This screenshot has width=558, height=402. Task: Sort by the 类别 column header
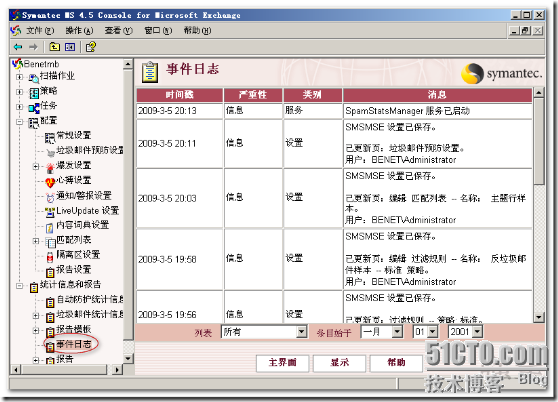click(x=312, y=95)
